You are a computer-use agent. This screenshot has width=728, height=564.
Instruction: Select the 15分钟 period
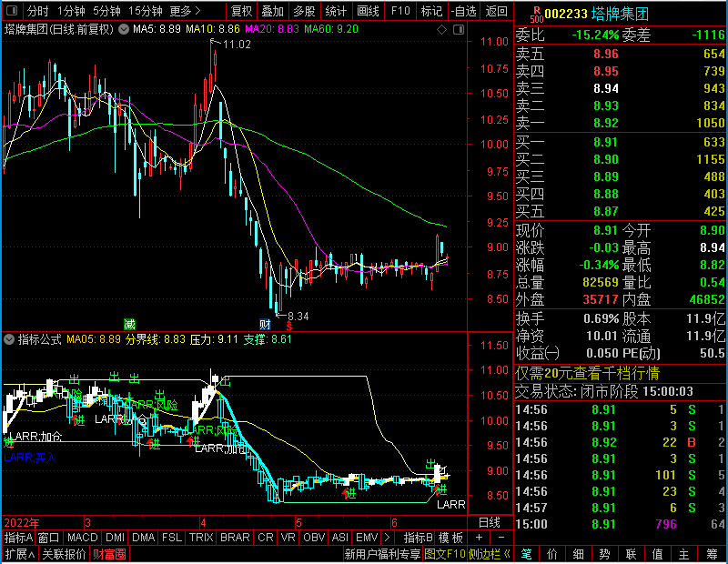[145, 11]
